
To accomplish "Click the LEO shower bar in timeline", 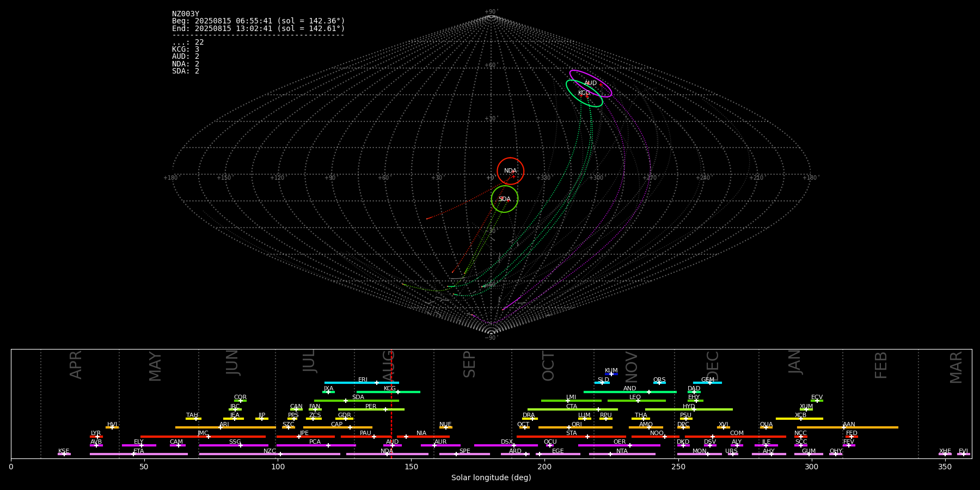I will [x=636, y=401].
